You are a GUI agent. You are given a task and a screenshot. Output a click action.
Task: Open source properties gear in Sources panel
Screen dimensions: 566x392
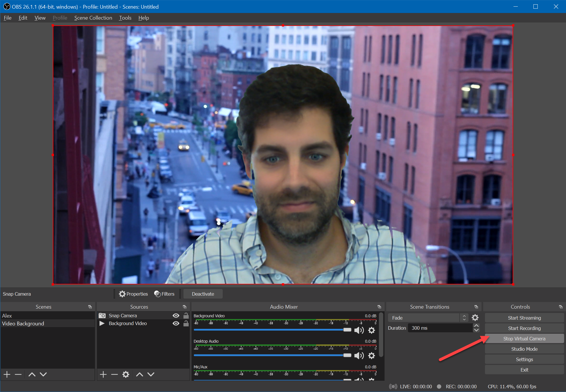pyautogui.click(x=126, y=374)
